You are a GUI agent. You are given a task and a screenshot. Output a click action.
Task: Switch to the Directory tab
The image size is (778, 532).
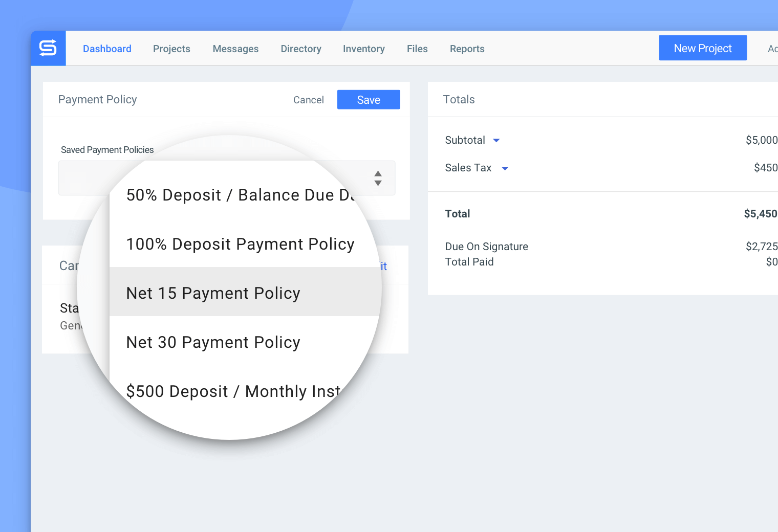301,49
